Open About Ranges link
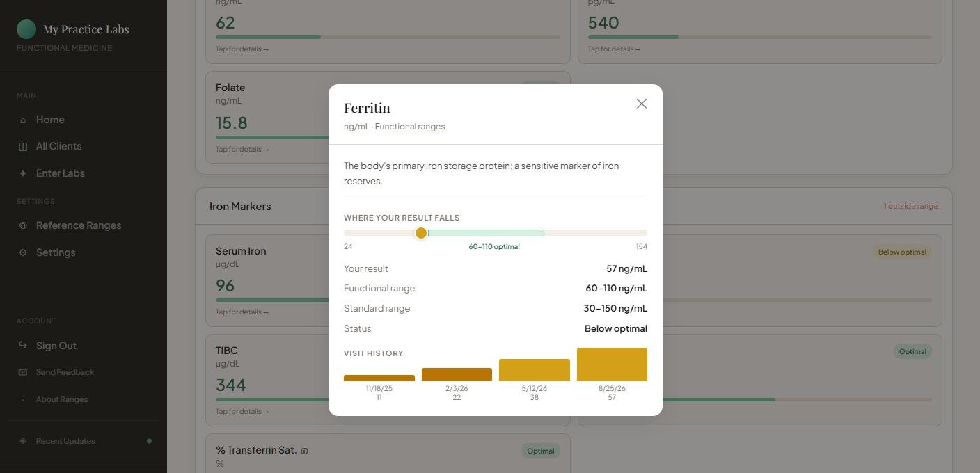The height and width of the screenshot is (473, 980). pyautogui.click(x=62, y=399)
